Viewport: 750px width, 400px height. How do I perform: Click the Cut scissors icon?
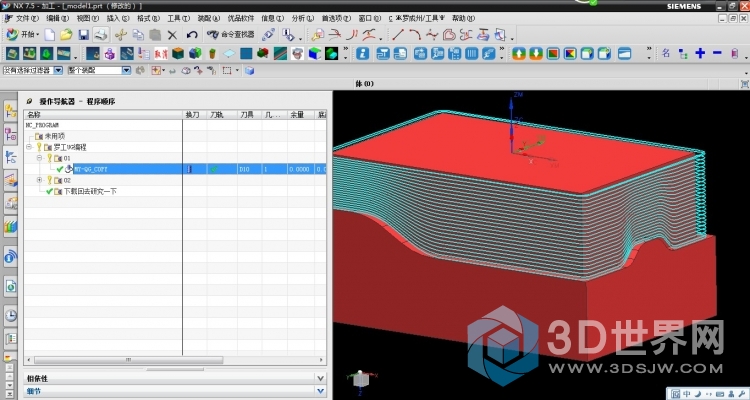[x=119, y=34]
